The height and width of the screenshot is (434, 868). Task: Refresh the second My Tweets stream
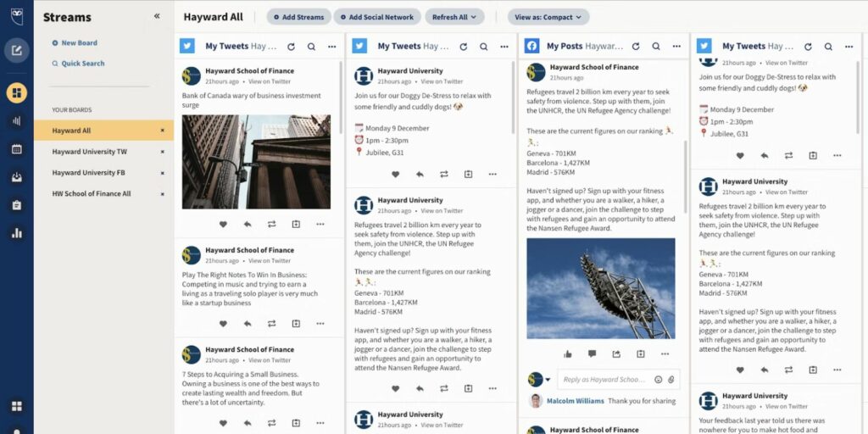pos(464,47)
